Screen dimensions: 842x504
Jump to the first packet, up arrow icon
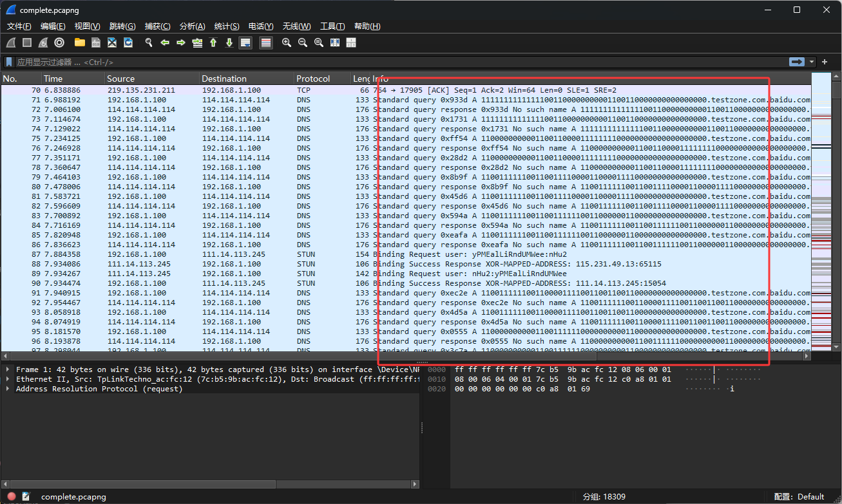pos(213,42)
